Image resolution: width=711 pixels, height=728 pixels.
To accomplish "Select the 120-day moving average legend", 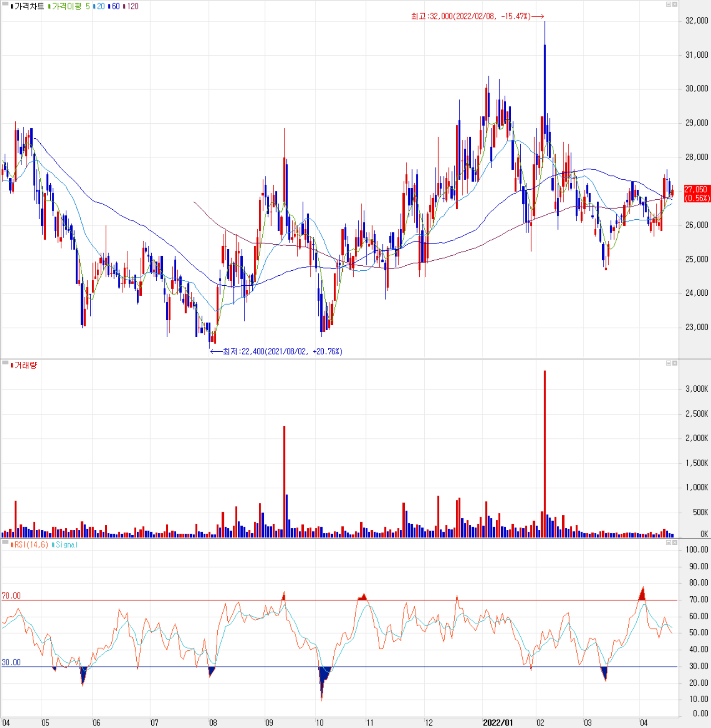I will pos(131,6).
